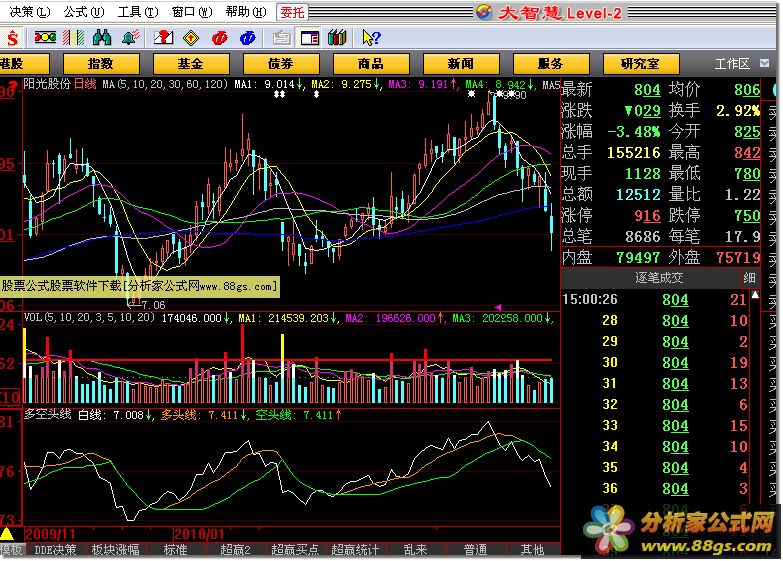This screenshot has height=561, width=783.
Task: Switch to the 超赢统计 tab
Action: pyautogui.click(x=355, y=550)
